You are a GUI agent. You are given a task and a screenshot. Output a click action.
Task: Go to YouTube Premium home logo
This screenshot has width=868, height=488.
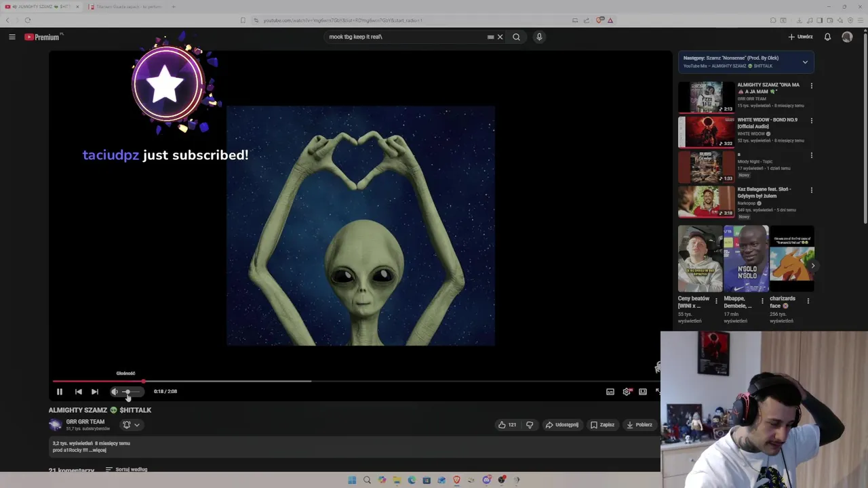point(43,37)
